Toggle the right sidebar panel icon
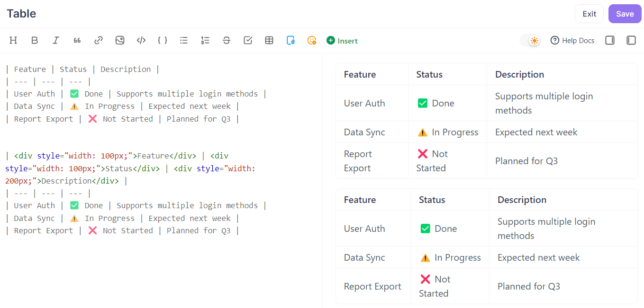Viewport: 644px width, 308px height. [x=610, y=41]
